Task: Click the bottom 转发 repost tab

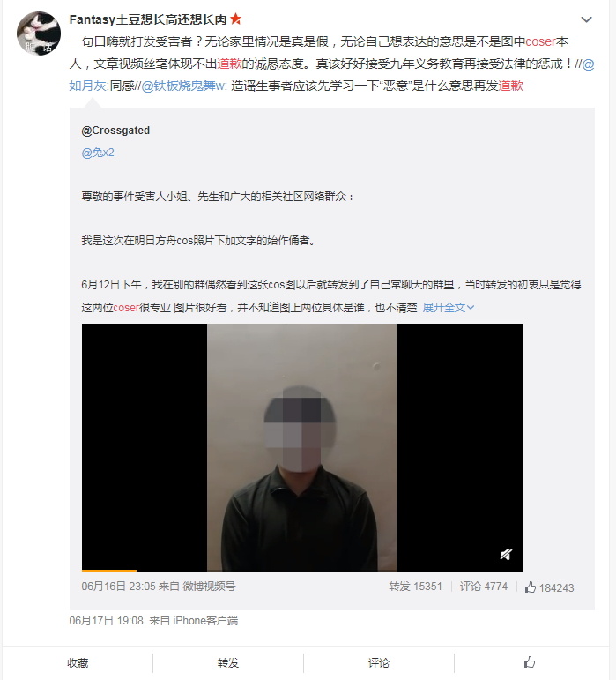Action: click(x=228, y=662)
